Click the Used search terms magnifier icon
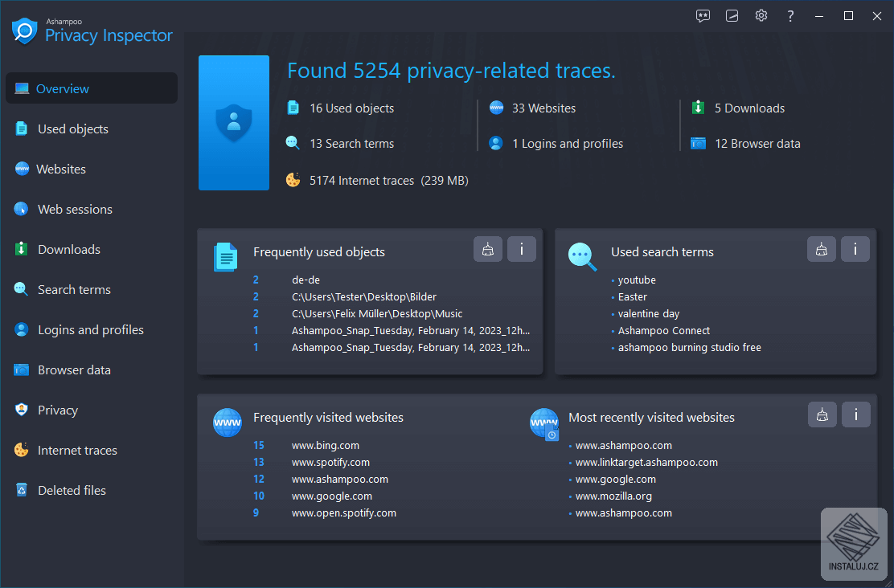This screenshot has height=588, width=894. tap(583, 257)
